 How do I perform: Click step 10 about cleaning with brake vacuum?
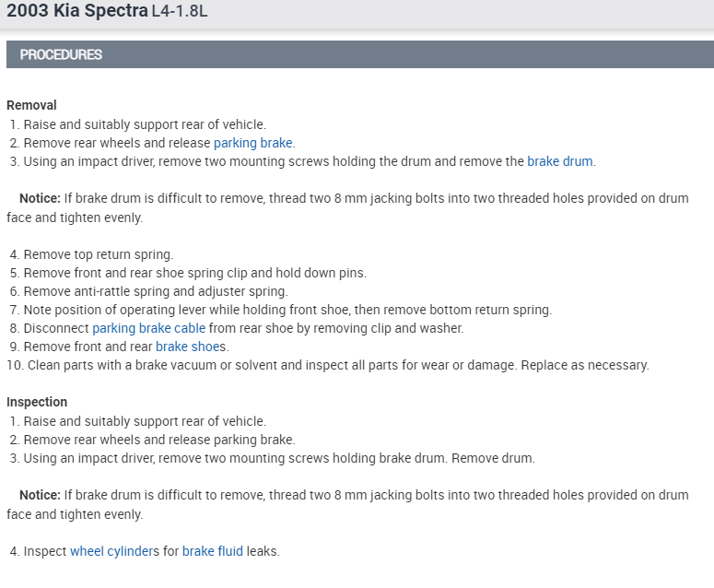(x=337, y=365)
